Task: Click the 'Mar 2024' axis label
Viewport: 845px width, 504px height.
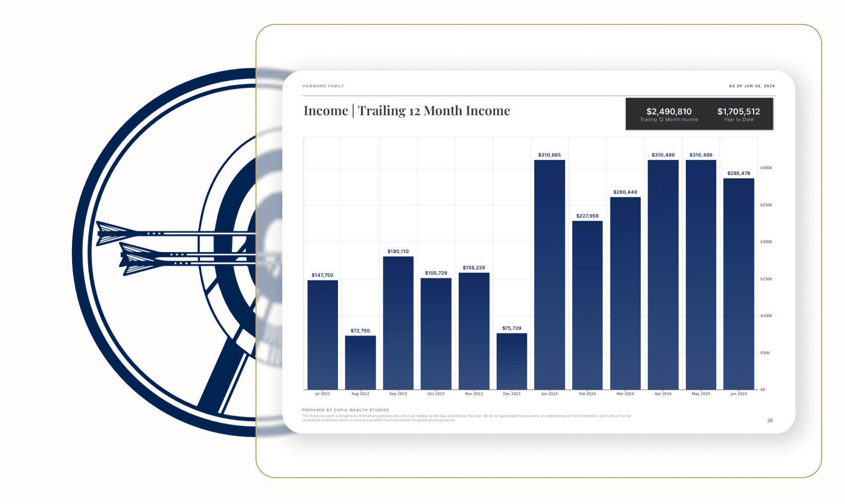Action: point(625,394)
